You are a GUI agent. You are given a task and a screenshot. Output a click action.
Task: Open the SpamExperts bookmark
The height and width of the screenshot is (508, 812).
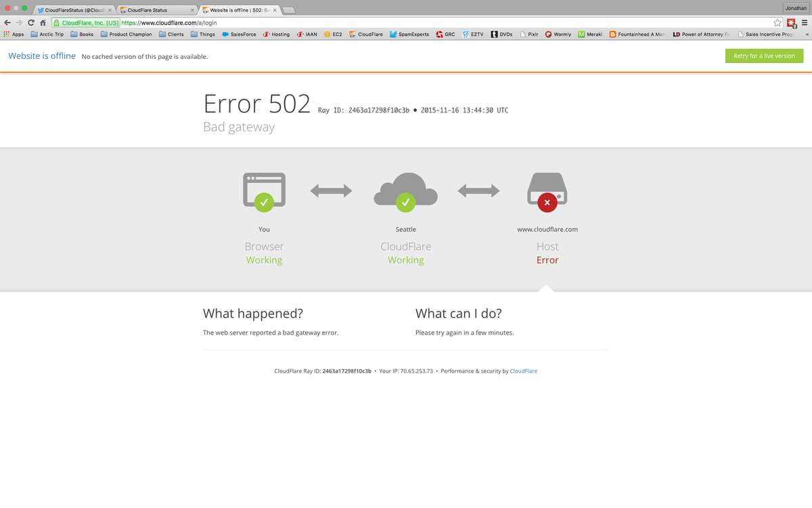click(x=409, y=34)
